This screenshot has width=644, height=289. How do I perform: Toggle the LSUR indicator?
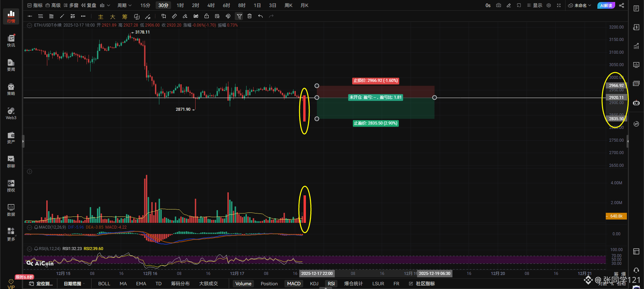click(378, 284)
